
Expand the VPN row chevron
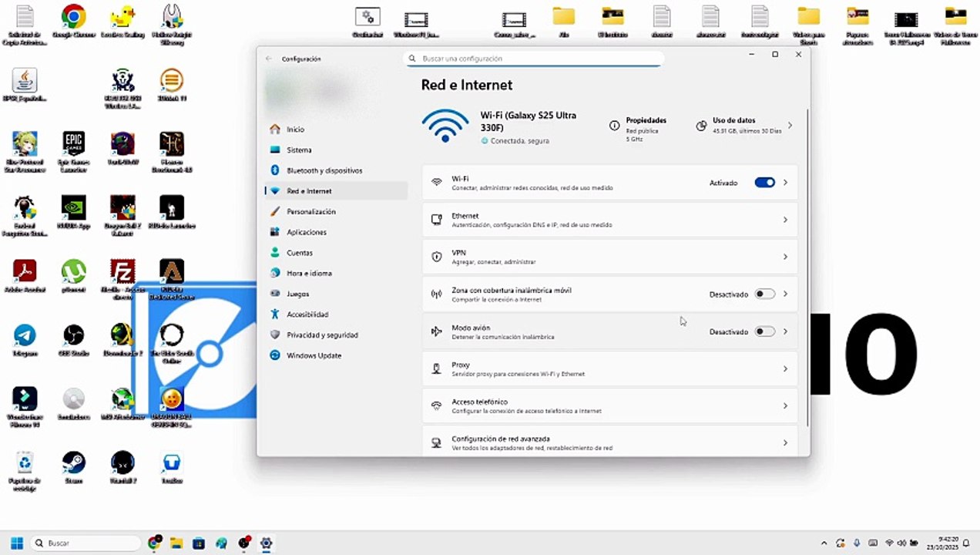785,257
